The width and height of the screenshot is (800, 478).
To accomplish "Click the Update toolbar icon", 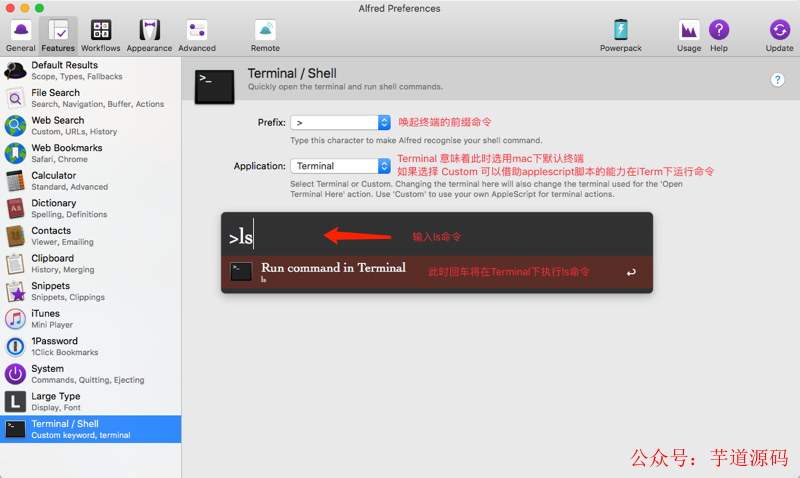I will point(780,30).
